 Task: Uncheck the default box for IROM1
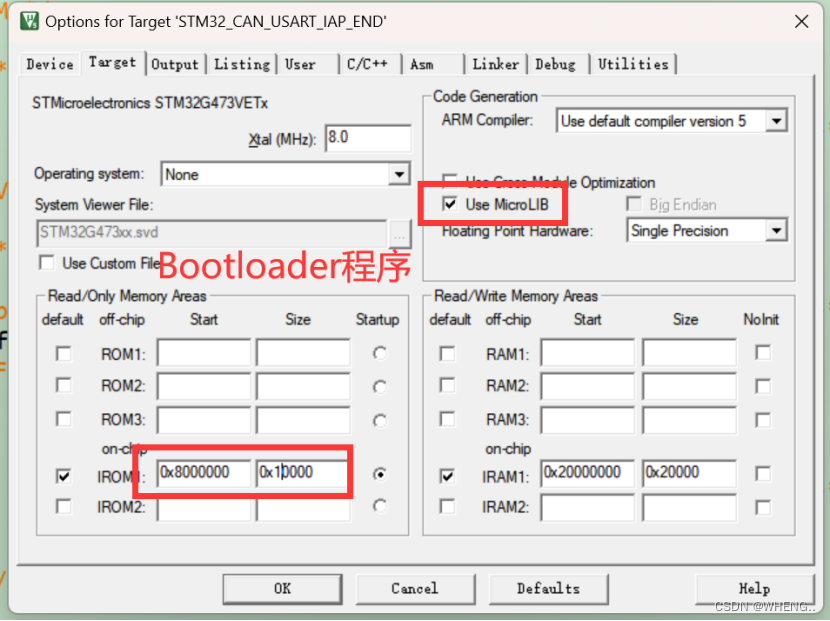tap(63, 474)
